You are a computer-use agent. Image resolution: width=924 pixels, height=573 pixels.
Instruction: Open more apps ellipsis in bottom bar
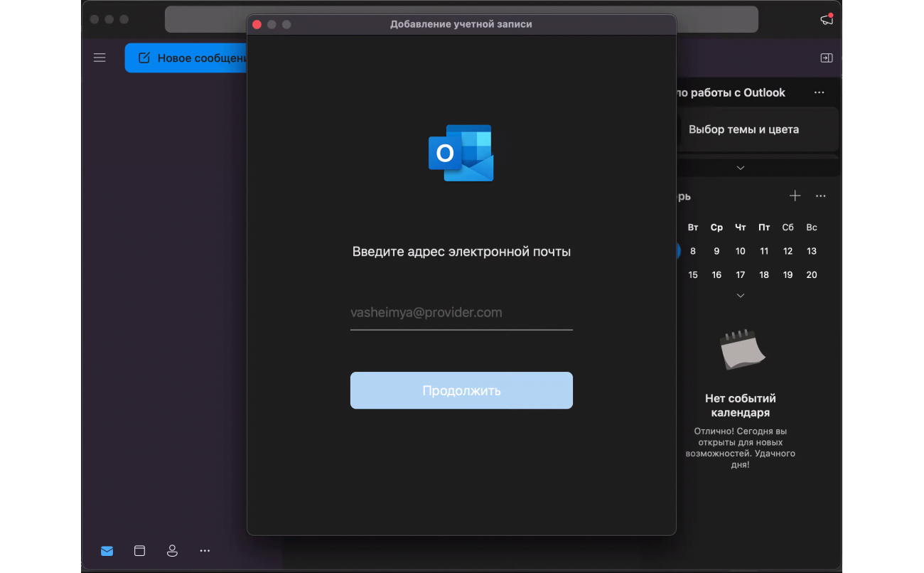205,550
